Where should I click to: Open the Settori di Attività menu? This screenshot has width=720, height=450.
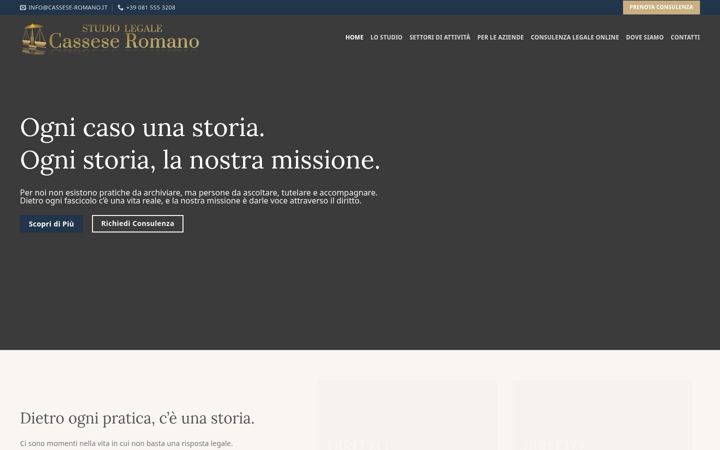439,37
